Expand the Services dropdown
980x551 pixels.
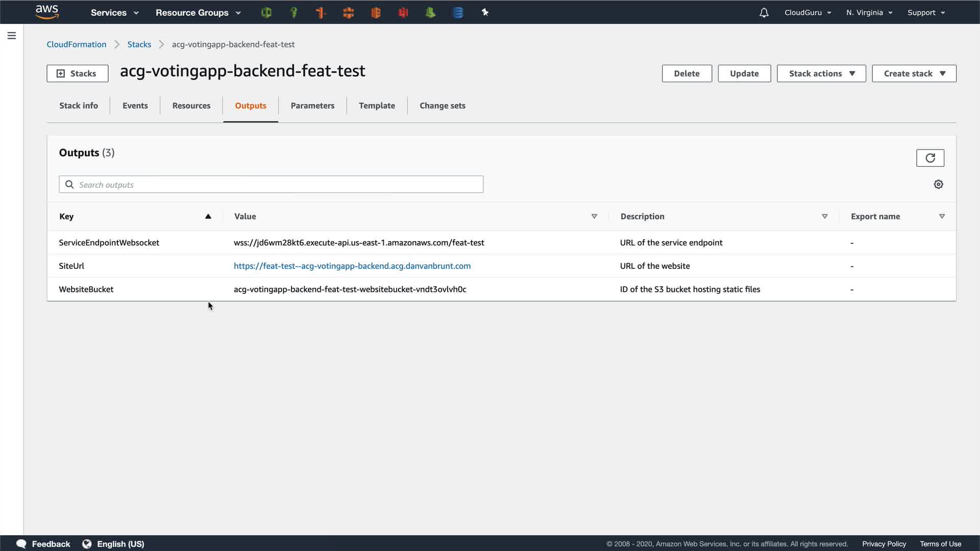[x=114, y=13]
